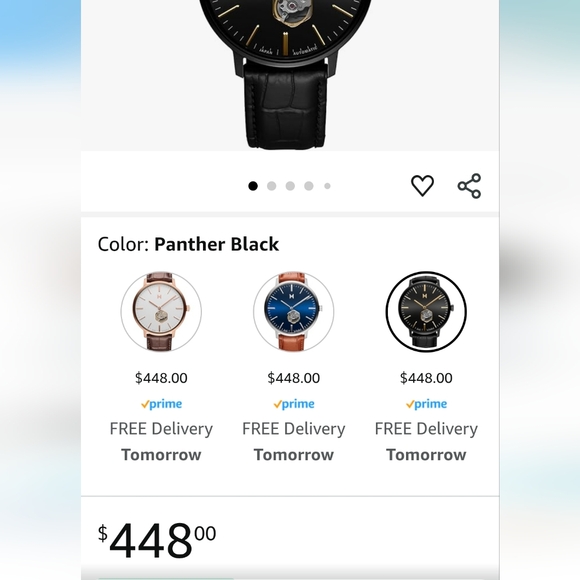The height and width of the screenshot is (580, 580).
Task: Tap prime badge under blue watch
Action: click(x=294, y=404)
